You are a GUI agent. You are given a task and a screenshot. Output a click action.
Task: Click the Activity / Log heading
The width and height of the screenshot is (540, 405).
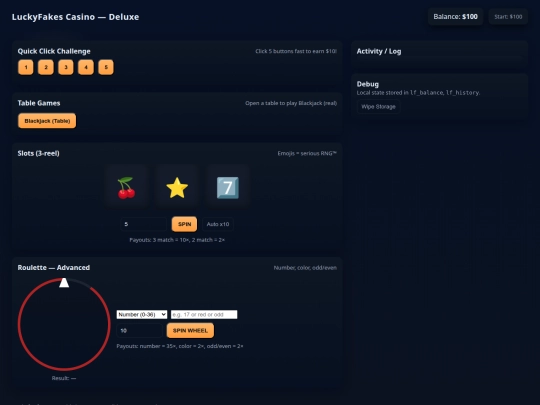pyautogui.click(x=379, y=51)
